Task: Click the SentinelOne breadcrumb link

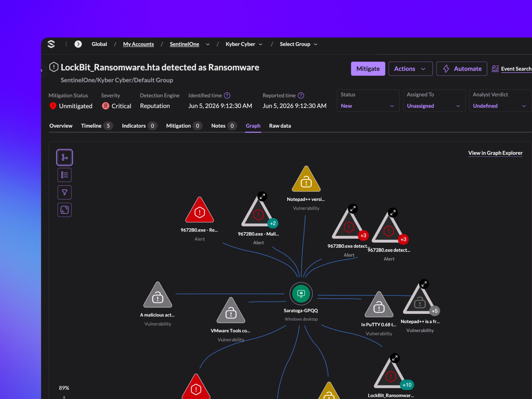Action: 185,44
